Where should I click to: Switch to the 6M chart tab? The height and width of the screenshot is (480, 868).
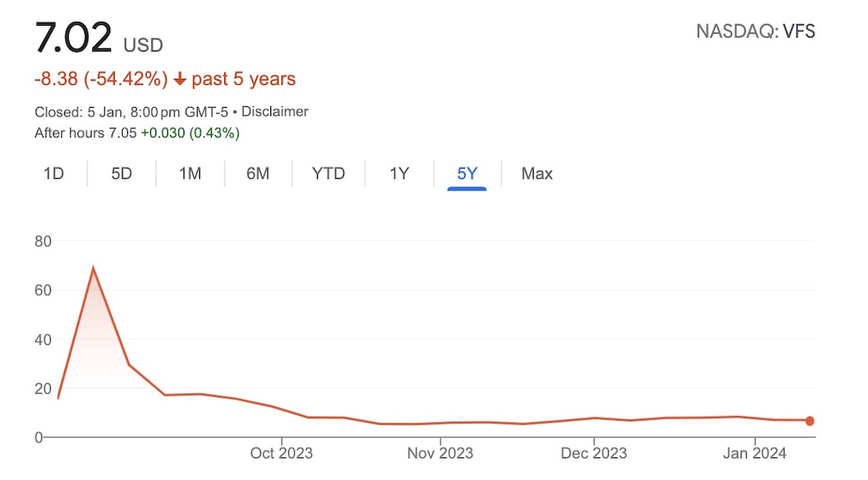click(x=258, y=173)
